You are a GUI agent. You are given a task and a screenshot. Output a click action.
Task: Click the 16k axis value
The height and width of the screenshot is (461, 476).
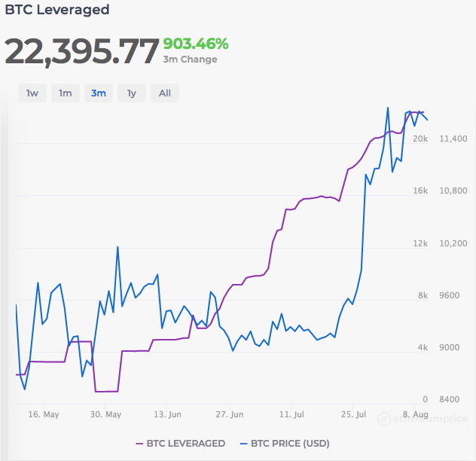pos(420,191)
